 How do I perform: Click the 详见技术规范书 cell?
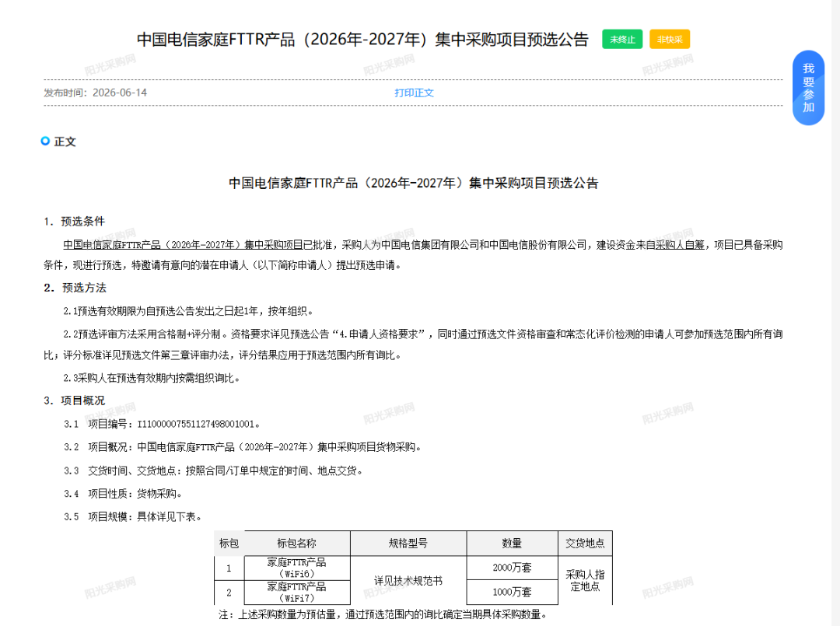click(408, 580)
